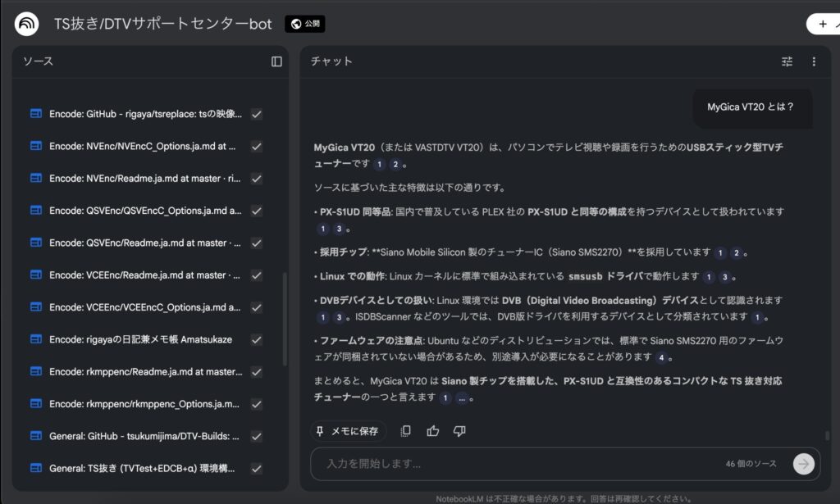
Task: Collapse the sources panel via its header icon
Action: pos(276,61)
